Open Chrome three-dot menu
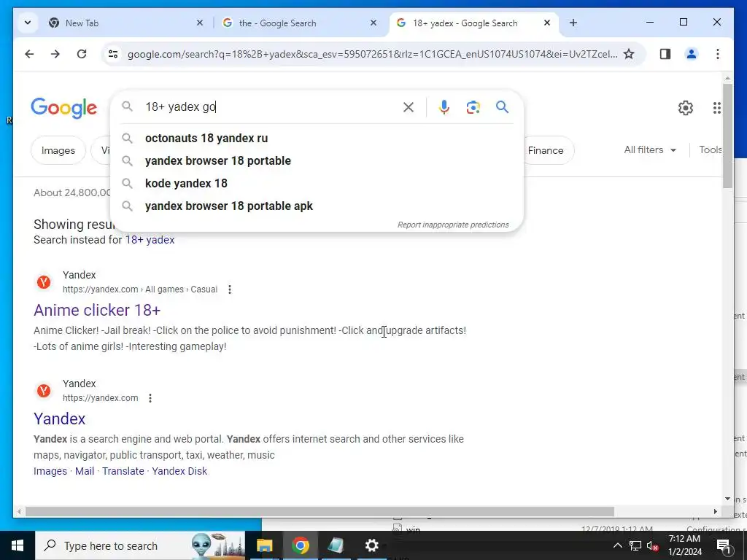Image resolution: width=747 pixels, height=560 pixels. pyautogui.click(x=718, y=54)
